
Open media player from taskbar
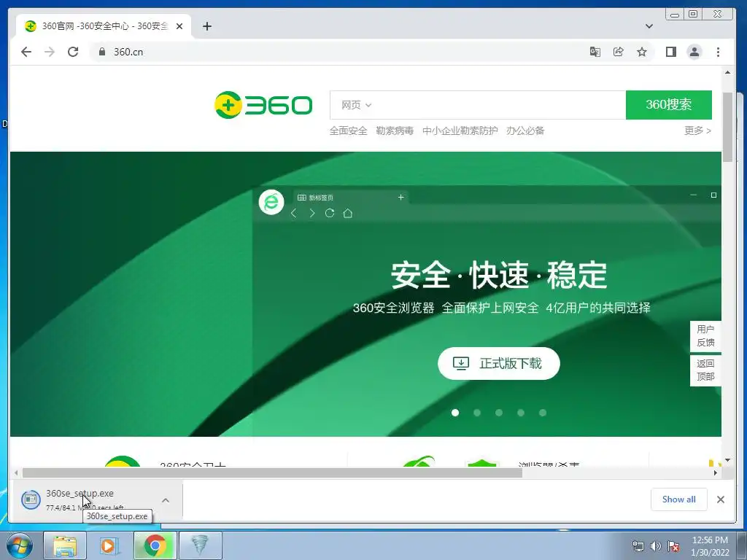[x=109, y=545]
